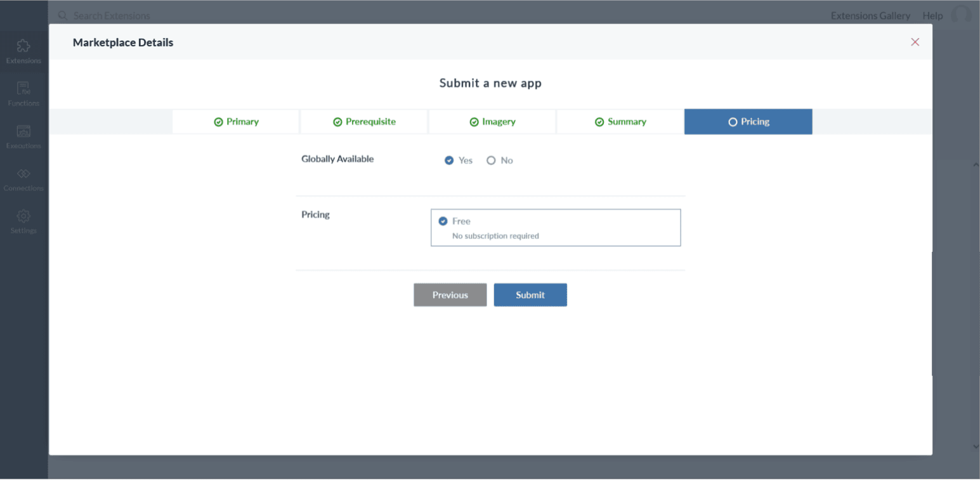Open the user profile avatar
The image size is (980, 480).
[962, 15]
